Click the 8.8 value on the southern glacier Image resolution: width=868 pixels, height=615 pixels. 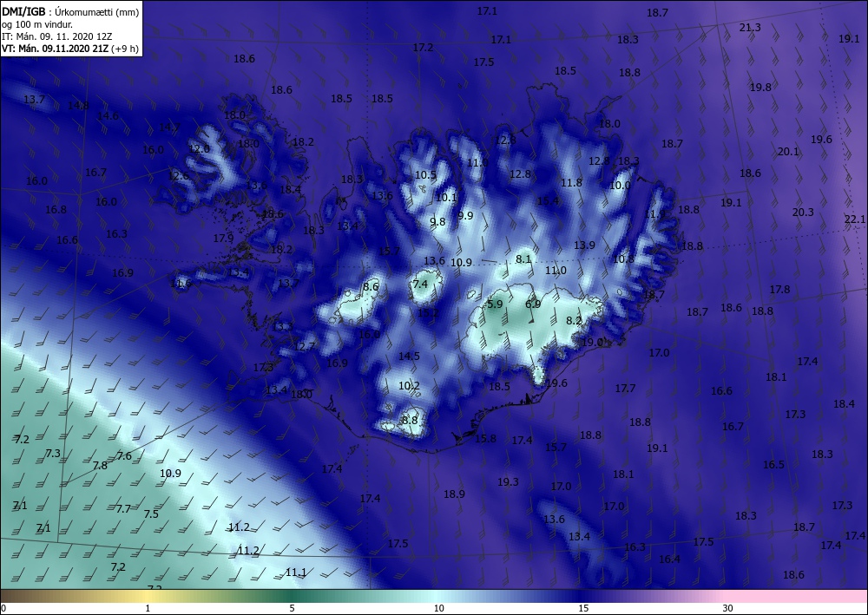tap(410, 421)
